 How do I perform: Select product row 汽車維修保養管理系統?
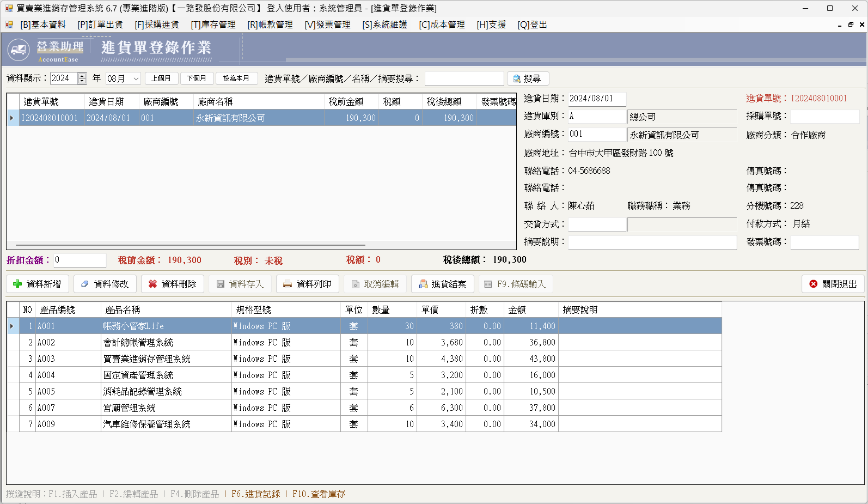[364, 424]
